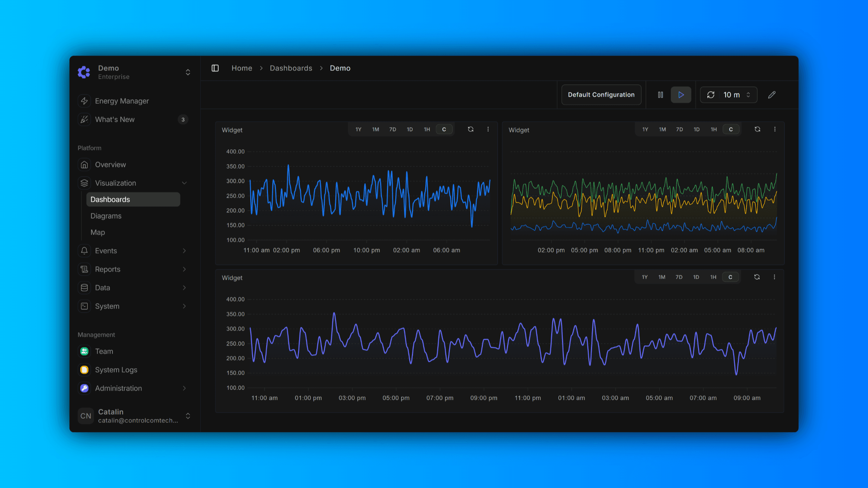Navigate to Home via the breadcrumb
The width and height of the screenshot is (868, 488).
(242, 68)
